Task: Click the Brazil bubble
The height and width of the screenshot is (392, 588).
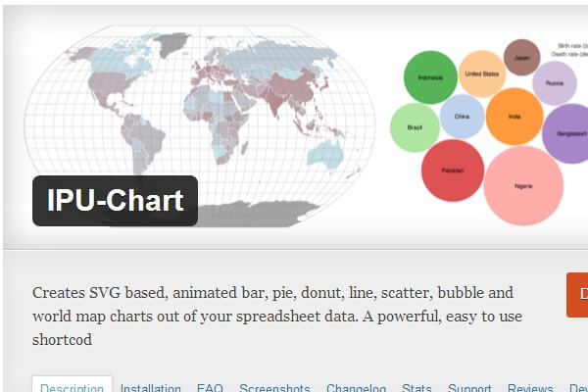Action: point(415,127)
